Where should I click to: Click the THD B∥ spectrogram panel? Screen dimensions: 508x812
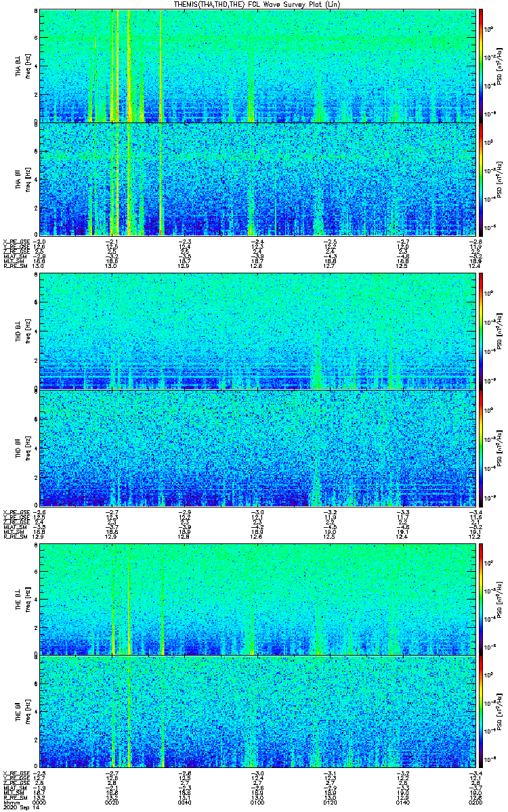257,447
